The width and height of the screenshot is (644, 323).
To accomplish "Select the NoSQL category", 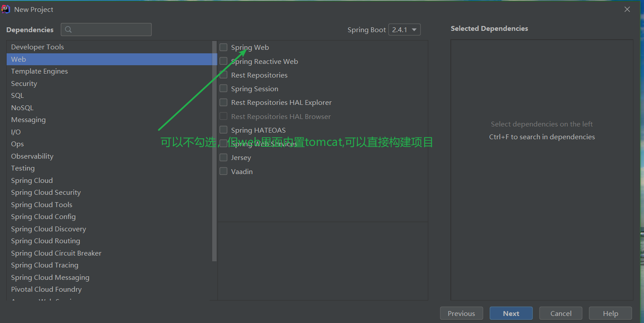I will (109, 108).
